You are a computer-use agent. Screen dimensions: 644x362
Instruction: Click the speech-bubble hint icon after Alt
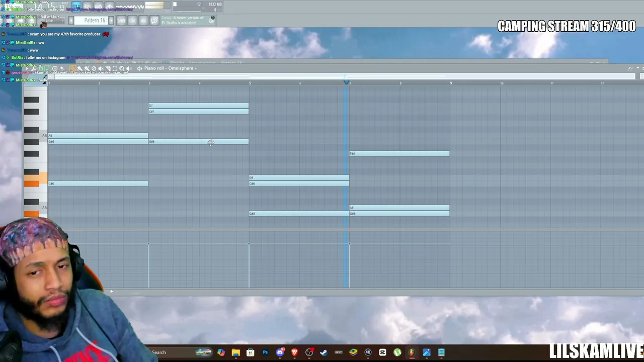(154, 21)
